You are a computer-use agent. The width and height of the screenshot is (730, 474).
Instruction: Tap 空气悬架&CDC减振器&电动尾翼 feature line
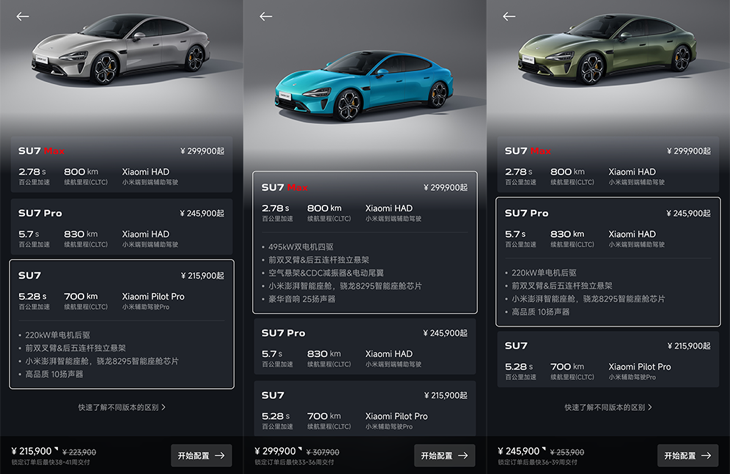(326, 273)
